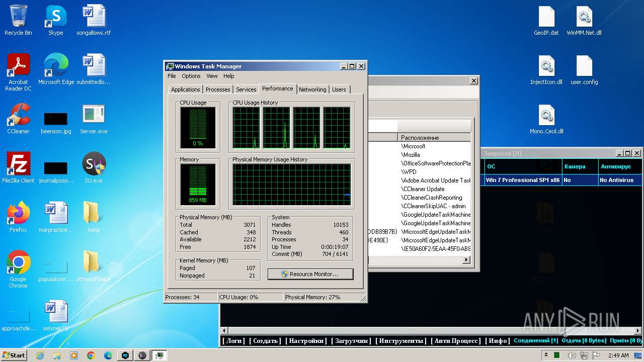Image resolution: width=644 pixels, height=362 pixels.
Task: Select the user.config file icon
Action: point(584,69)
